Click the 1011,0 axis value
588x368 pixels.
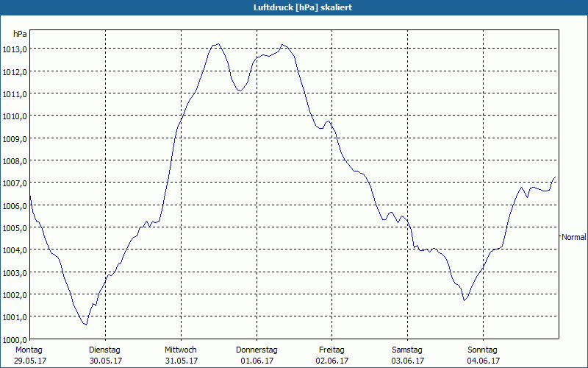pyautogui.click(x=14, y=94)
